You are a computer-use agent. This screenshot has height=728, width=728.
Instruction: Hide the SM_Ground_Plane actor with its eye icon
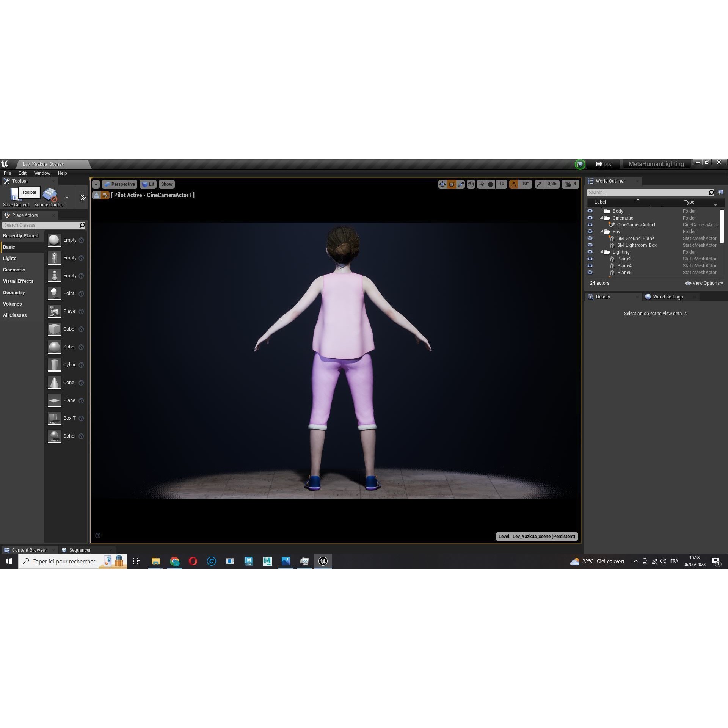point(590,238)
